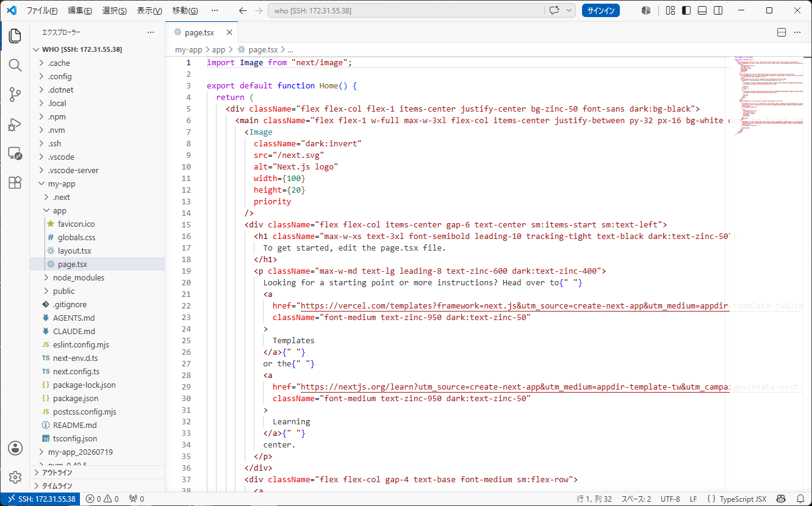Open tsconfig.json in the explorer
Image resolution: width=812 pixels, height=506 pixels.
(98, 438)
